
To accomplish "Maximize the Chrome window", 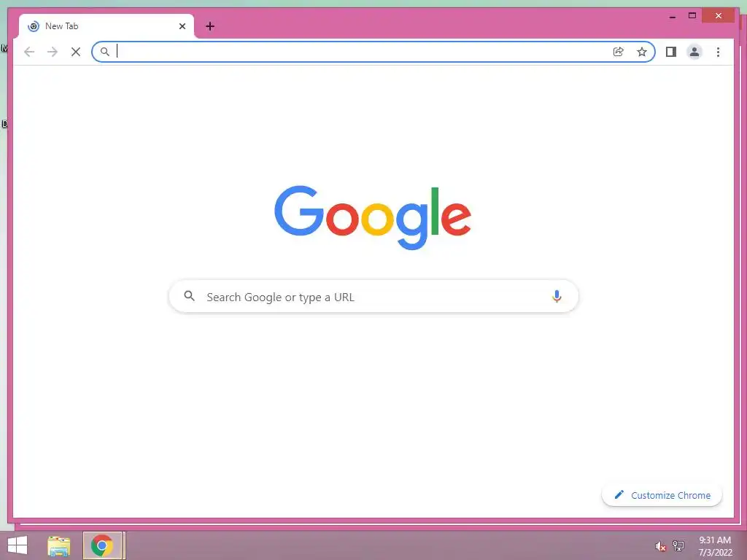I will pos(692,16).
